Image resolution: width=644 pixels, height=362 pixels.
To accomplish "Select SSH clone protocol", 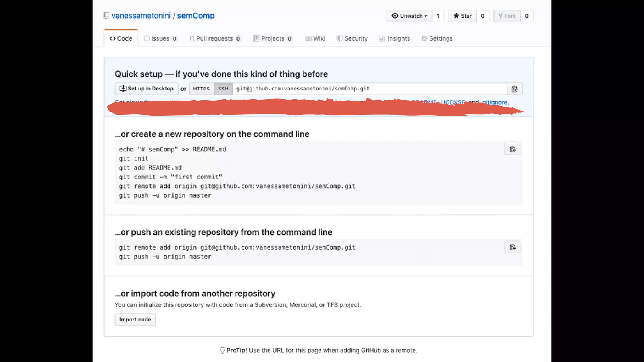I will pos(223,89).
